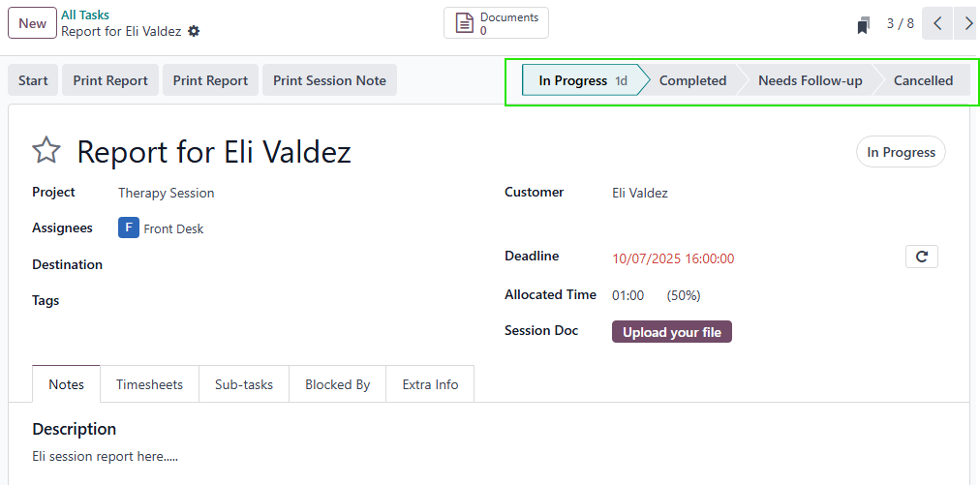
Task: Click the Front Desk assignee avatar
Action: point(129,228)
